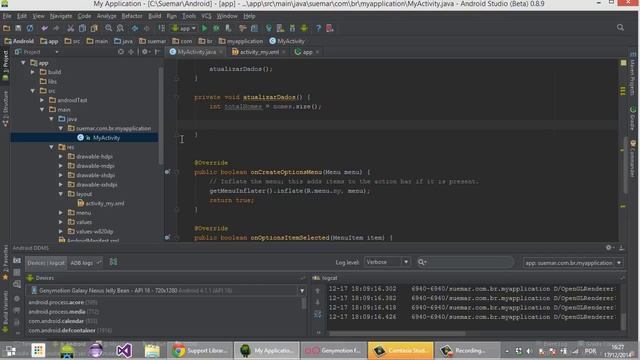Screen dimensions: 640x360
Task: Switch to activity_my.xml editor tab
Action: click(259, 52)
